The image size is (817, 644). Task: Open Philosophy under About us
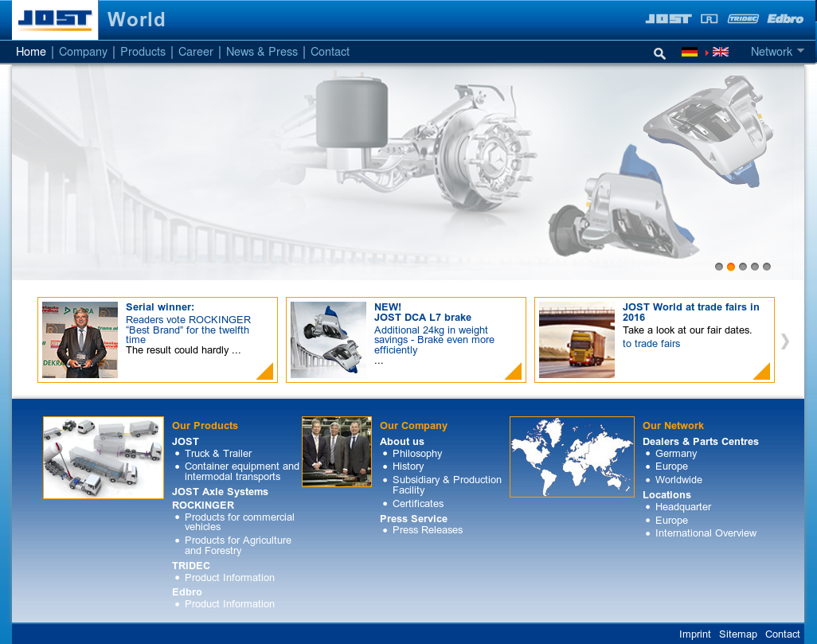coord(417,454)
